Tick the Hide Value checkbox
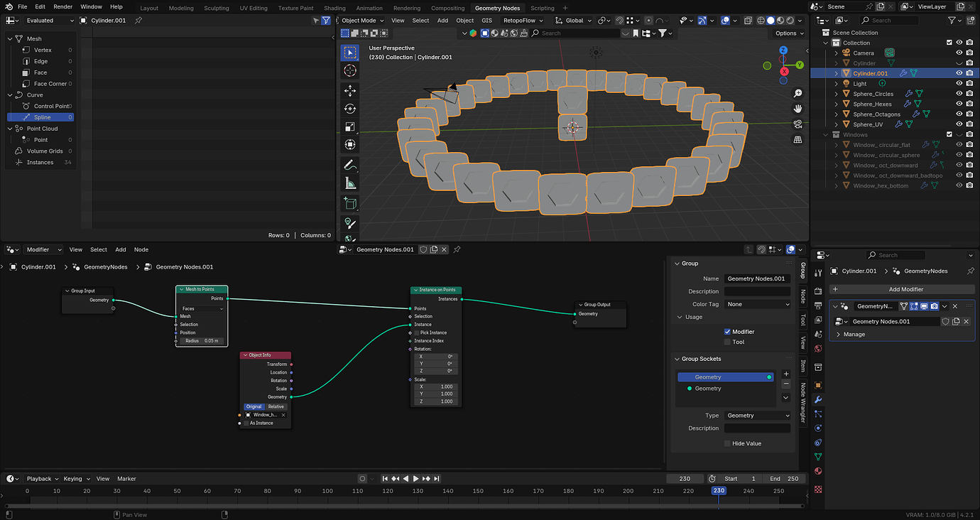The width and height of the screenshot is (980, 520). coord(727,443)
